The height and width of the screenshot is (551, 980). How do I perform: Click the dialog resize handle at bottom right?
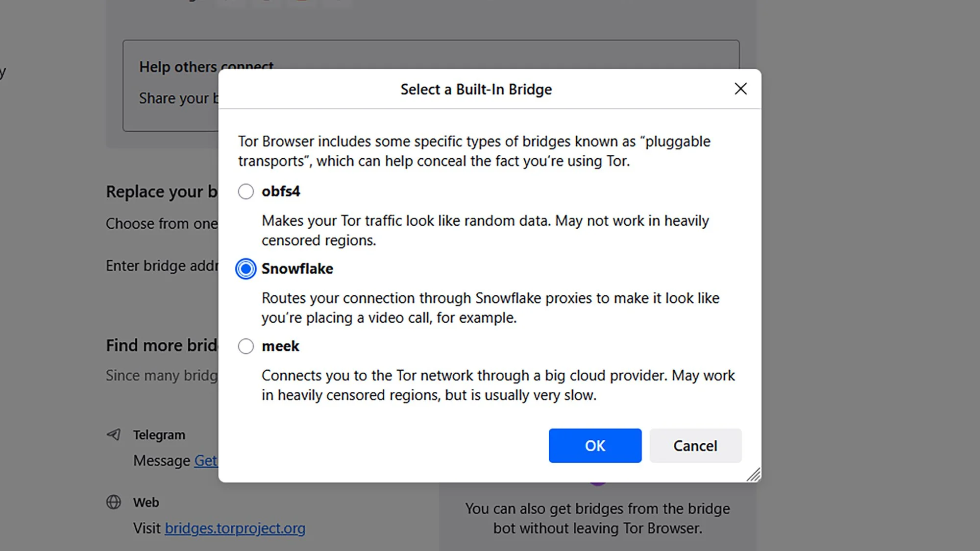point(754,474)
